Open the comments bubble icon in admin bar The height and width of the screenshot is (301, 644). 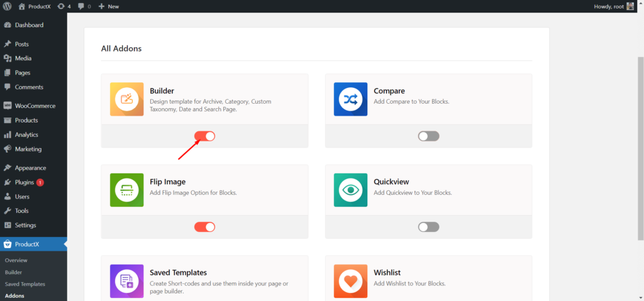tap(81, 6)
